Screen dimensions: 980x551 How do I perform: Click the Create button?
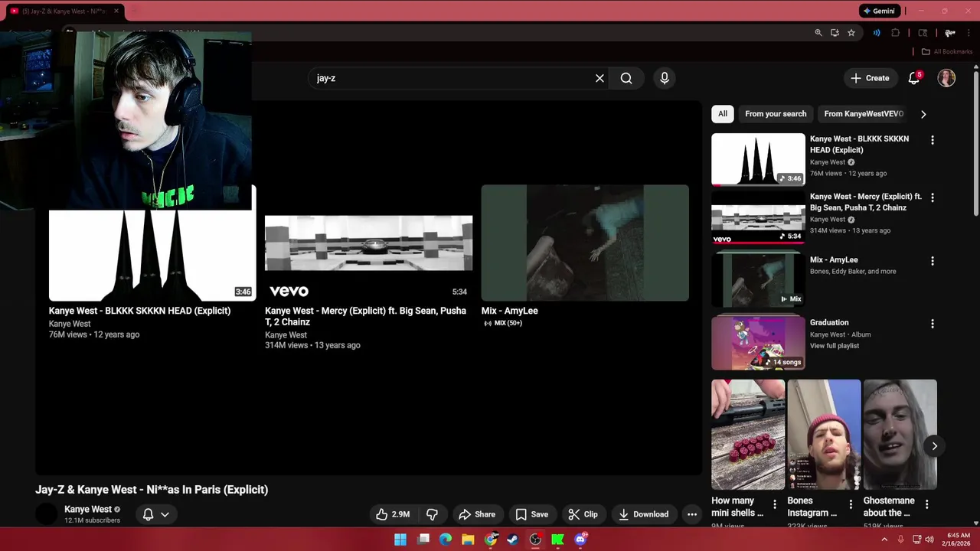pyautogui.click(x=870, y=78)
